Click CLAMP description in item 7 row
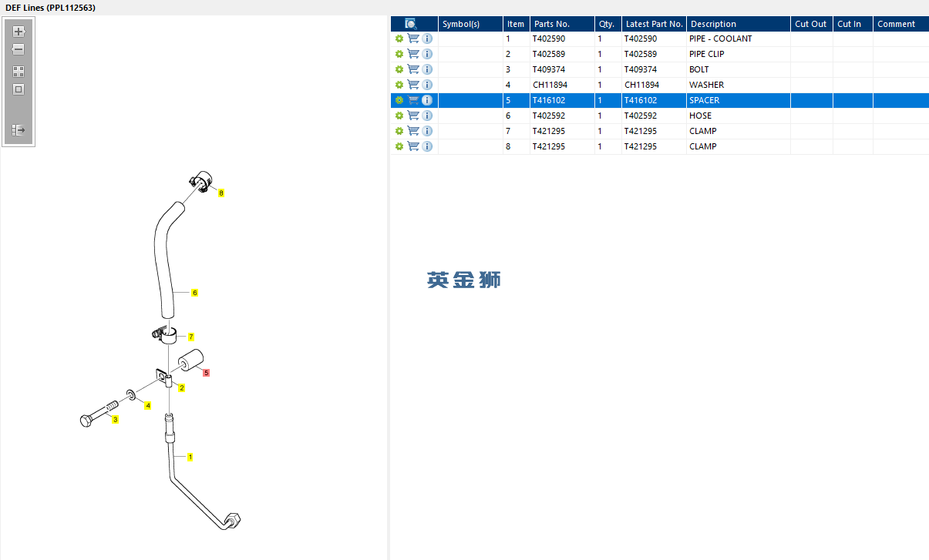929x560 pixels. pos(739,131)
